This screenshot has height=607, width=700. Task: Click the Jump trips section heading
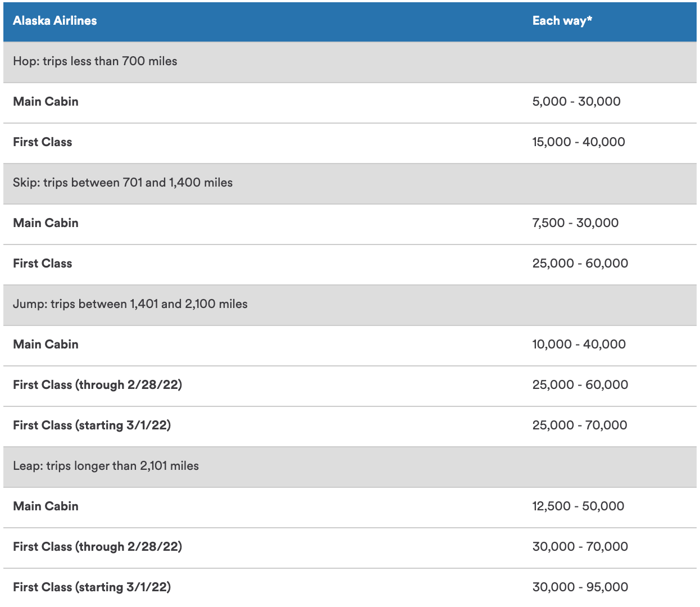tap(130, 304)
